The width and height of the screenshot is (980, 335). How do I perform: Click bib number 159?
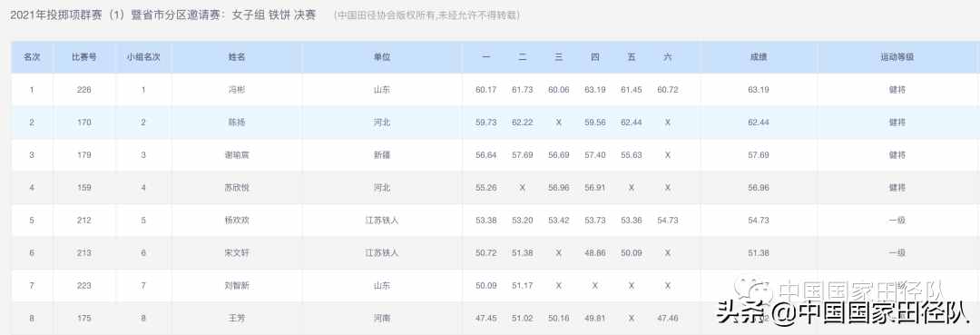[83, 188]
